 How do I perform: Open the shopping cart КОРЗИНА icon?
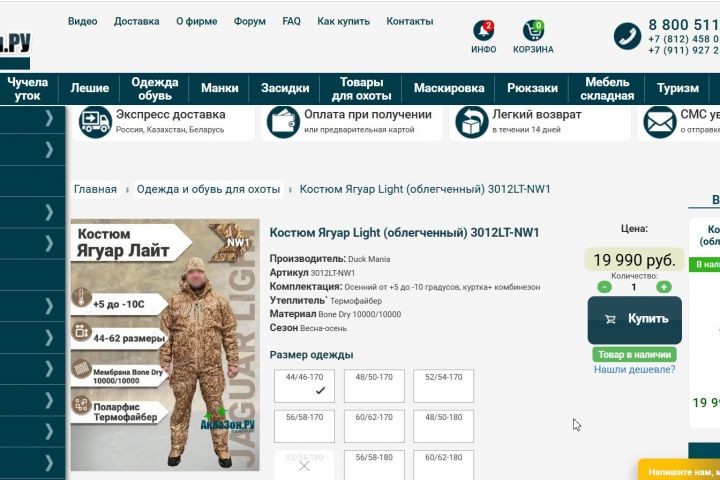point(533,30)
